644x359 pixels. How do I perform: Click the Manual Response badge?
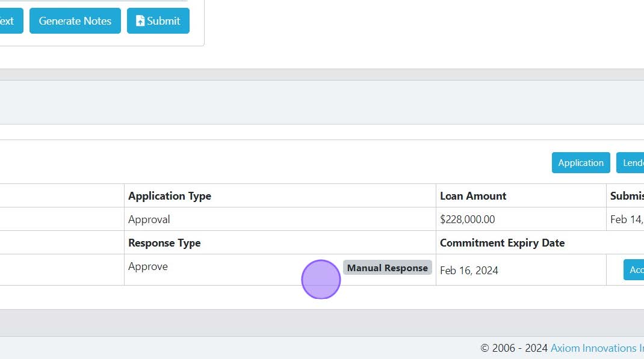pyautogui.click(x=388, y=268)
